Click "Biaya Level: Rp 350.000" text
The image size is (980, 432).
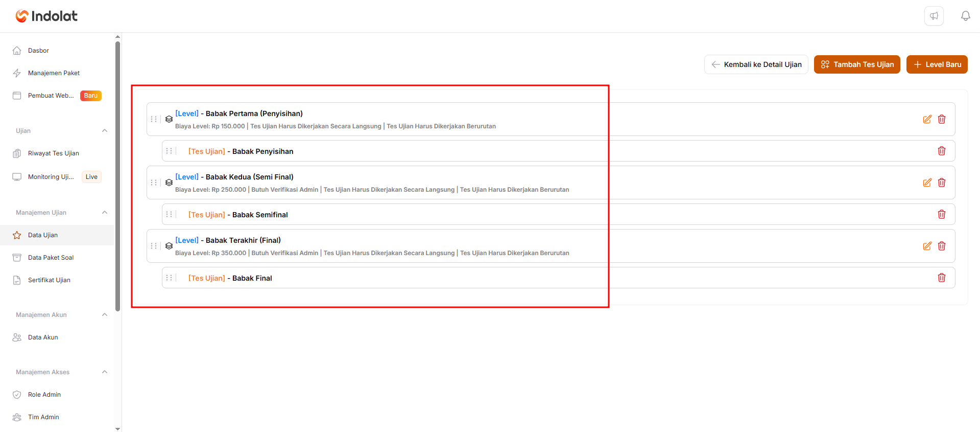point(210,253)
